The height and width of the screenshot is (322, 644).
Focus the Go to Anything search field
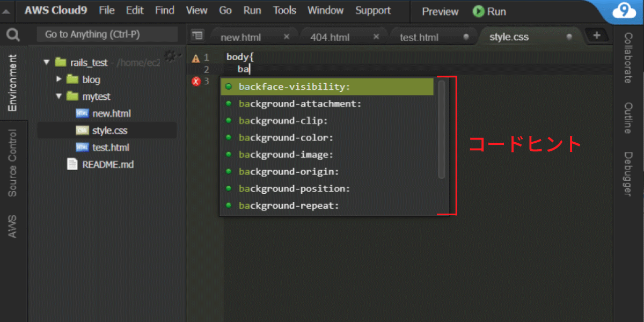click(107, 34)
